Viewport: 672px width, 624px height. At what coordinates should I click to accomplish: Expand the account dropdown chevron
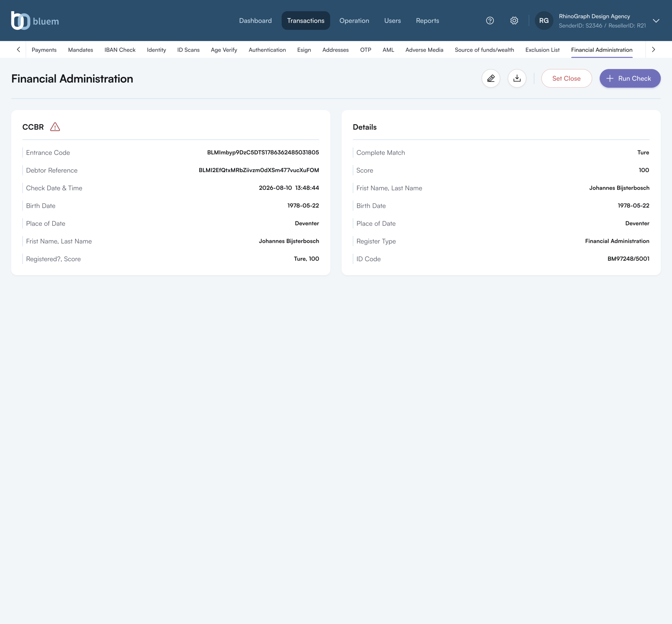(x=656, y=21)
